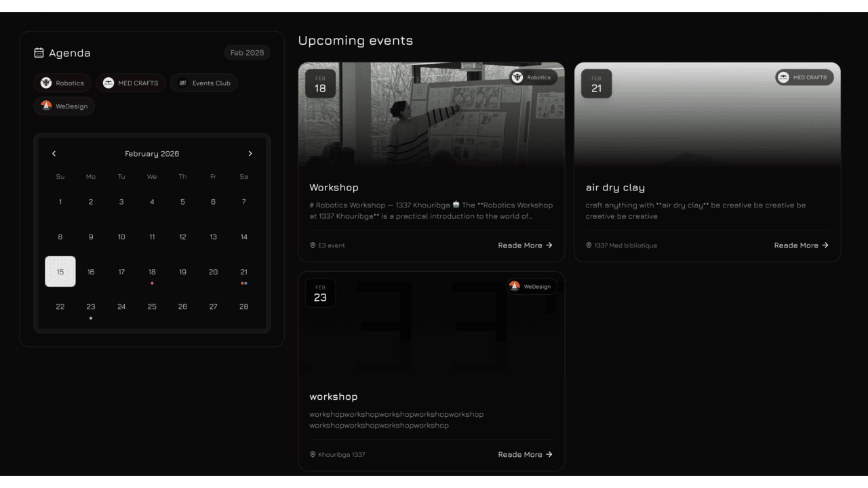Image resolution: width=868 pixels, height=488 pixels.
Task: Toggle the MED CRAFTS filter chip
Action: pyautogui.click(x=131, y=83)
